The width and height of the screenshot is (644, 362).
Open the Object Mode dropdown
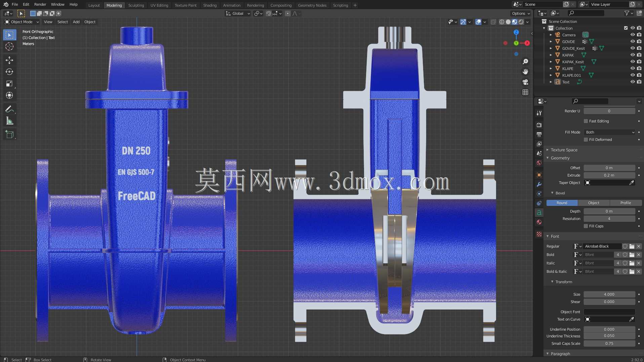(x=22, y=22)
